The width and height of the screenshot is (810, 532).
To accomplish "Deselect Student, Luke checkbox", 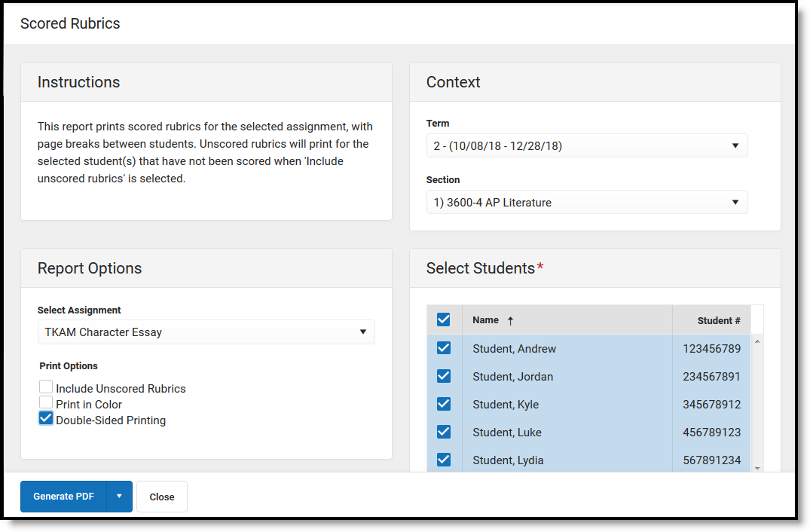I will click(444, 432).
